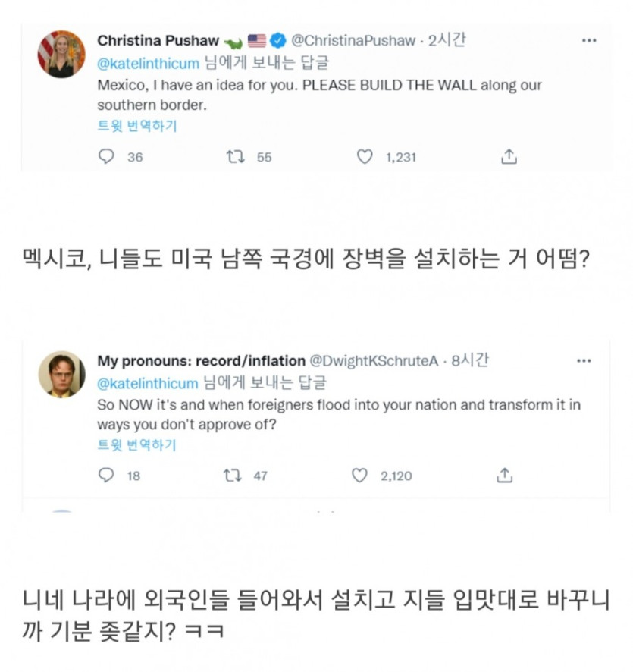Image resolution: width=633 pixels, height=672 pixels.
Task: Click 트윗 번역하기 under Christina Pushaw's tweet
Action: point(136,126)
